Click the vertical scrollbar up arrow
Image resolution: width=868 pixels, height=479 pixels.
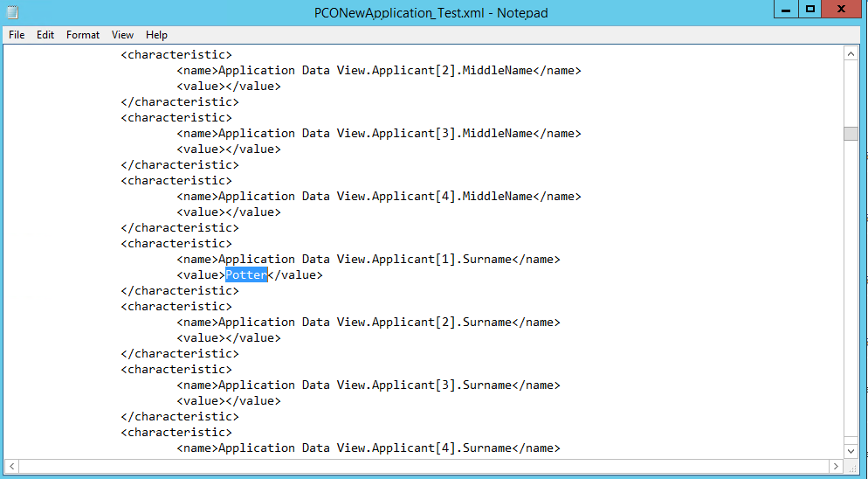coord(851,54)
